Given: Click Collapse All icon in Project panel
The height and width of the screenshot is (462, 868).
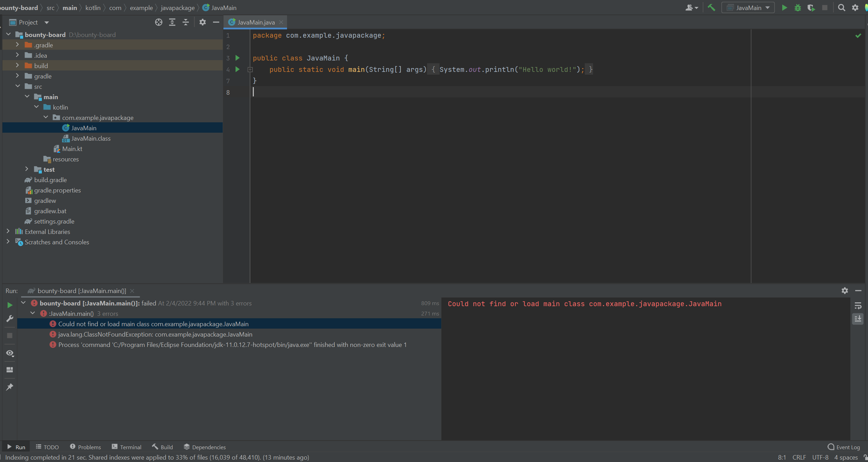Looking at the screenshot, I should (x=186, y=22).
